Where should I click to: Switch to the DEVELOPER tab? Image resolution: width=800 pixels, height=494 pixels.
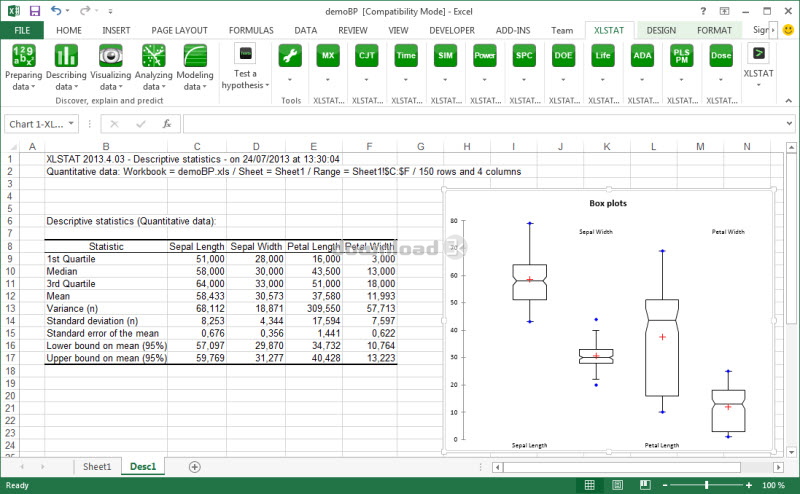tap(452, 30)
